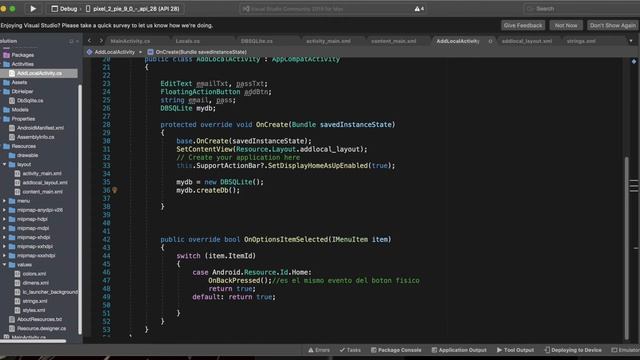Open DbSqlite.cs file in the tree
The image size is (640, 360).
coord(30,100)
